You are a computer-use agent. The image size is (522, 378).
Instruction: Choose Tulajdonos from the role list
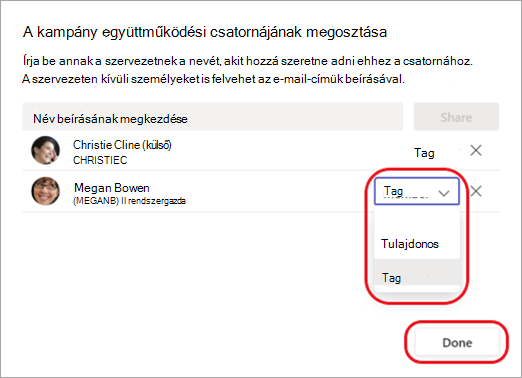click(417, 244)
